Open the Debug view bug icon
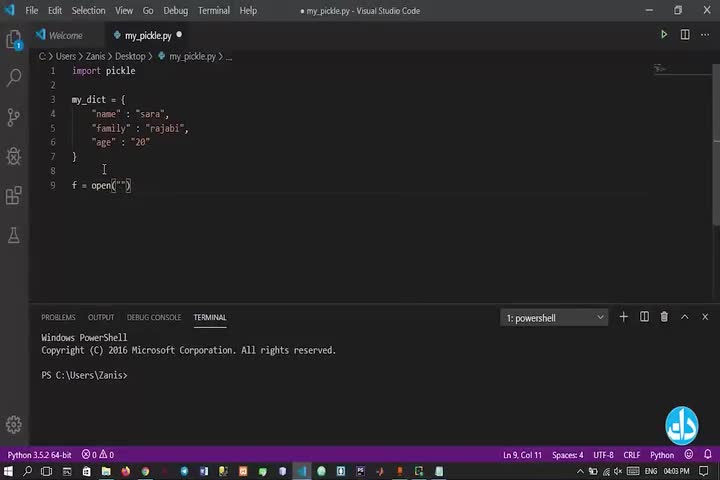 [14, 156]
